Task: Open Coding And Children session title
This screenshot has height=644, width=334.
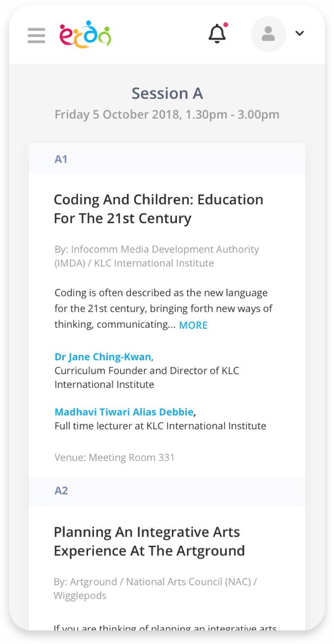Action: tap(158, 209)
